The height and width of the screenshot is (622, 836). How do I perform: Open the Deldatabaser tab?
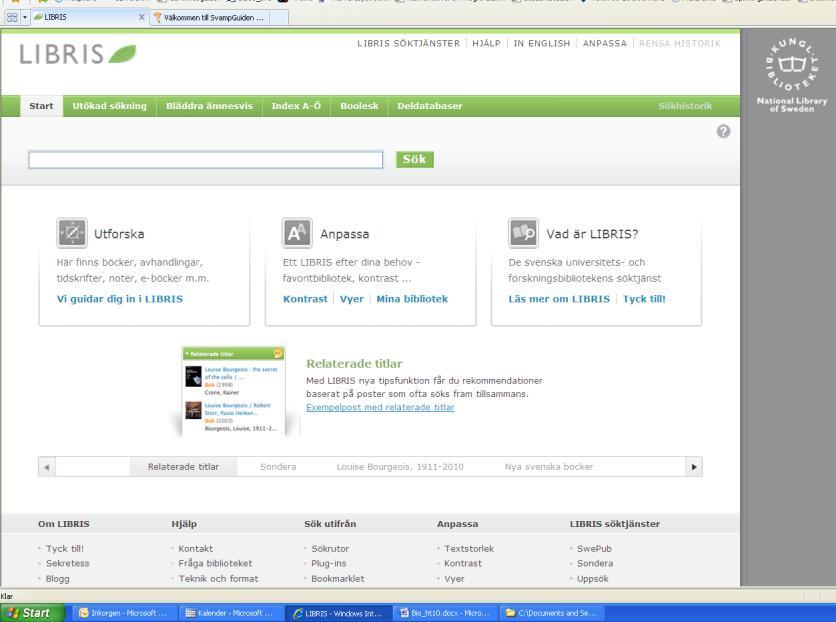(x=430, y=106)
